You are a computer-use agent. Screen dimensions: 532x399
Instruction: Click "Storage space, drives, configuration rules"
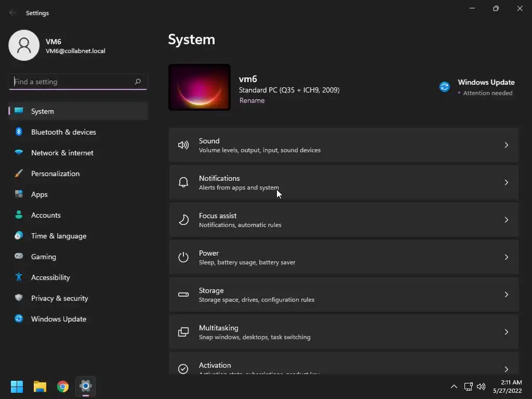point(257,300)
